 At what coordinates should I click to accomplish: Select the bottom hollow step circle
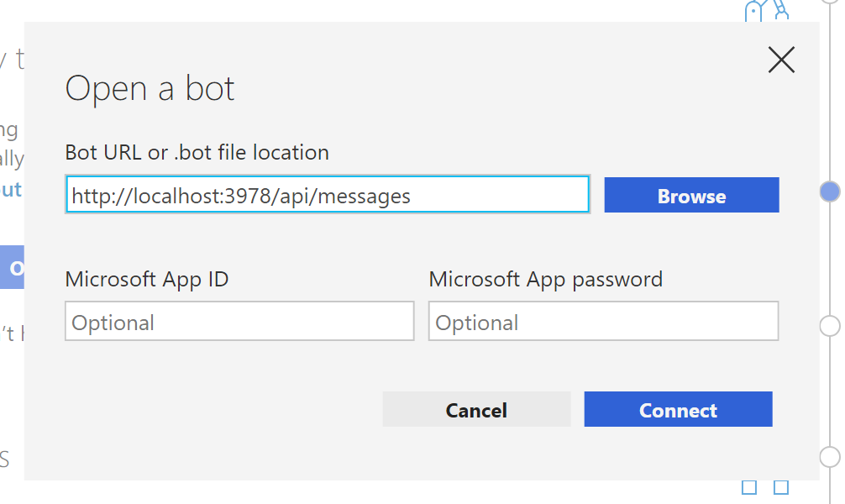[x=830, y=457]
